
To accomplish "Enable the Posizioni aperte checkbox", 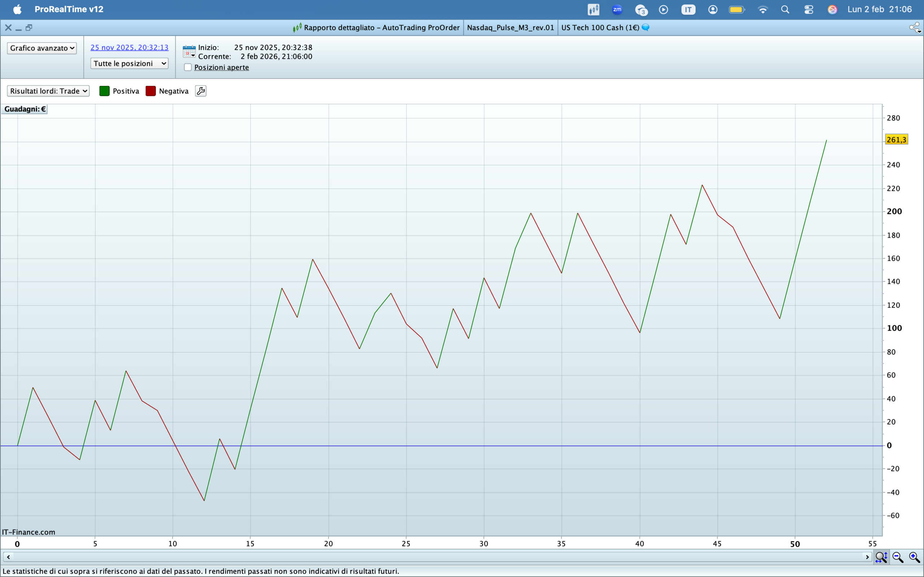I will pos(188,67).
